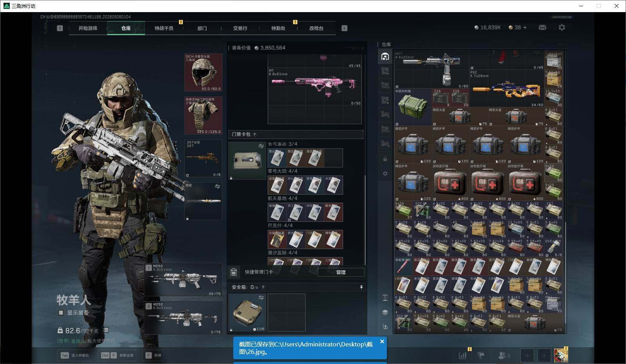626x364 pixels.
Task: Select the MAS 2.0 body armor slot
Action: [x=203, y=116]
